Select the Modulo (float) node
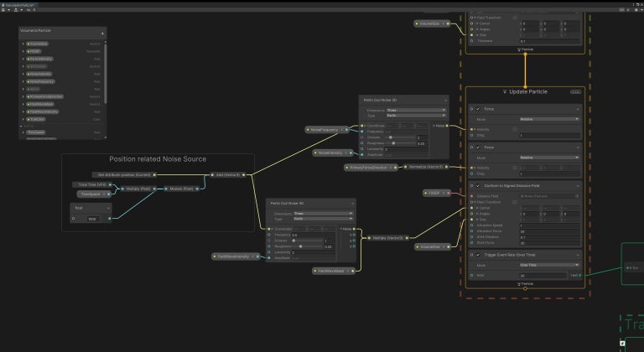Image resolution: width=644 pixels, height=352 pixels. [x=181, y=189]
